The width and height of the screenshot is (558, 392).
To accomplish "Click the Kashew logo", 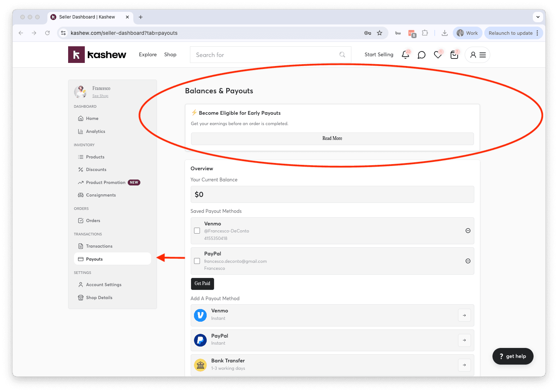I will (x=97, y=55).
